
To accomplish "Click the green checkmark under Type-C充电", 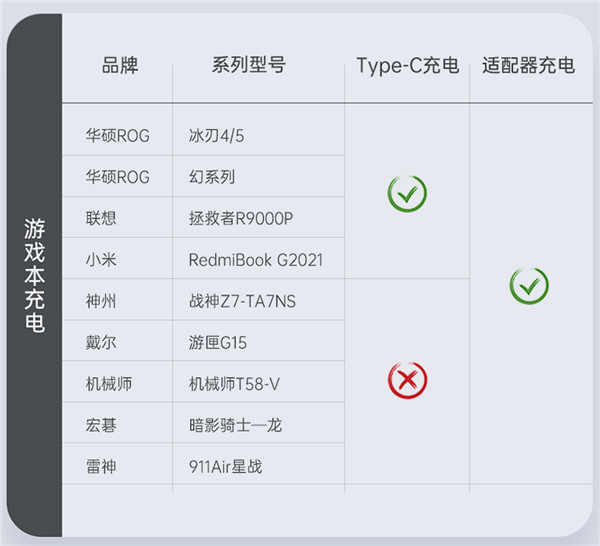I will coord(407,193).
